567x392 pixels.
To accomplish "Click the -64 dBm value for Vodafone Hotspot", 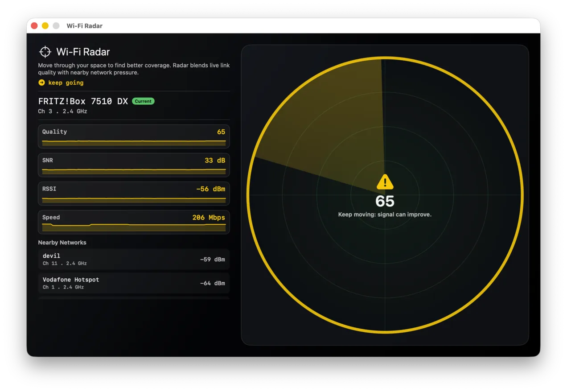I will coord(213,283).
